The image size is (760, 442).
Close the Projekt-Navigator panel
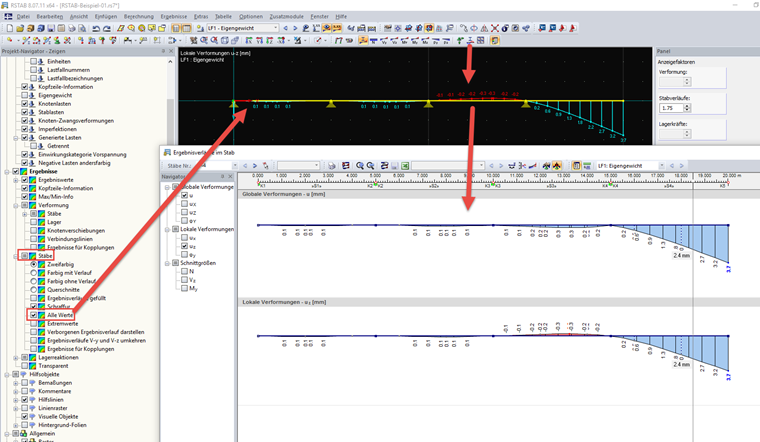coord(171,51)
